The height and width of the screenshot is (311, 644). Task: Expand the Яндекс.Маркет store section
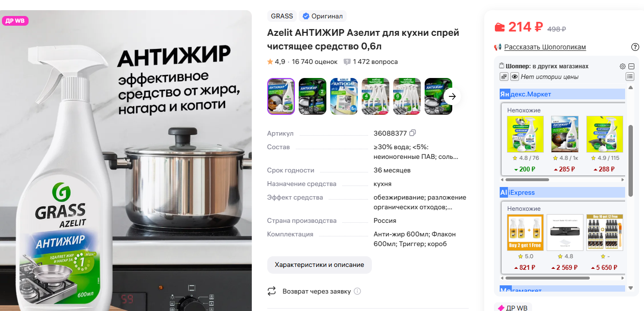[x=562, y=94]
